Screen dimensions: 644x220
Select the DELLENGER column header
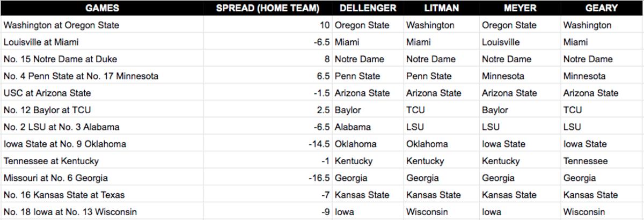pos(368,8)
